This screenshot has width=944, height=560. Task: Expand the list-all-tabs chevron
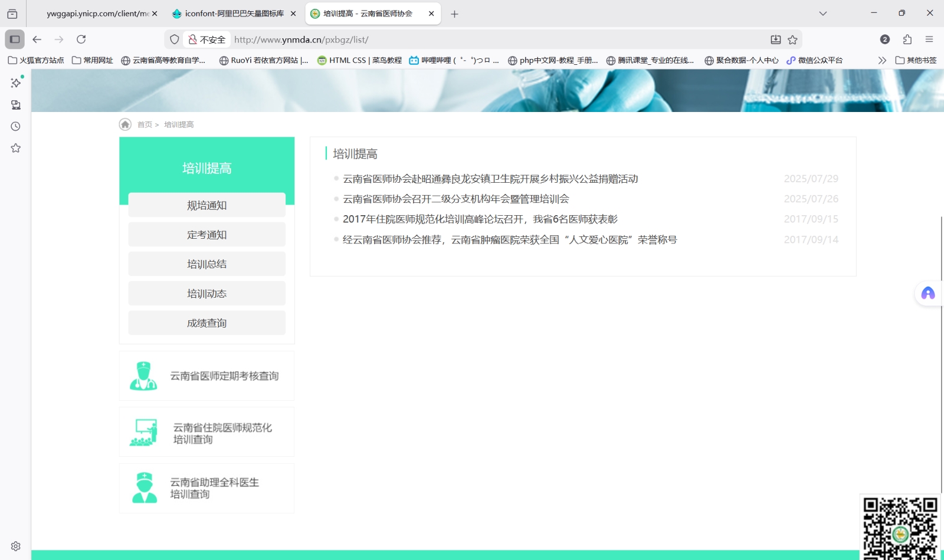coord(822,13)
